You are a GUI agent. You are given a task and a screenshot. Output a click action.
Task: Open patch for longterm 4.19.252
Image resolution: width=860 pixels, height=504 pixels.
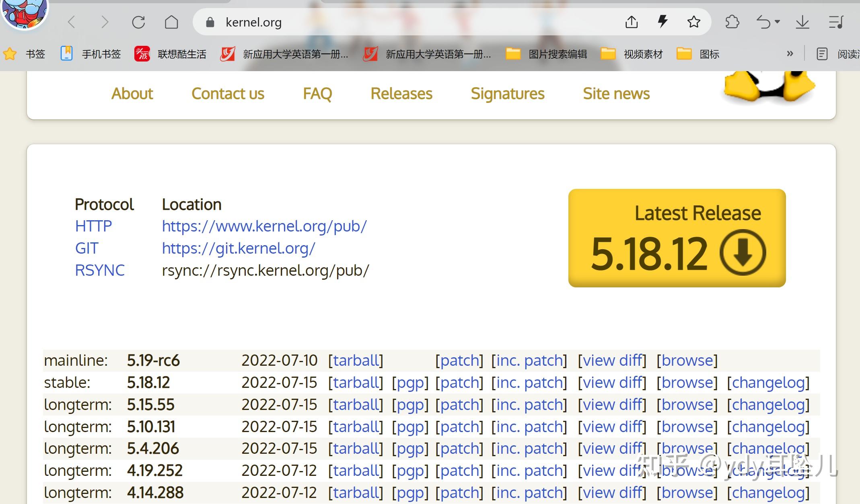[459, 471]
